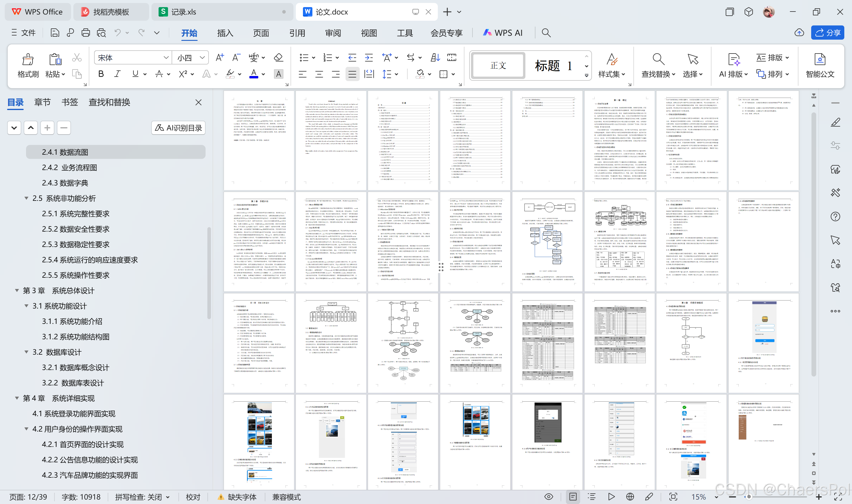Image resolution: width=852 pixels, height=504 pixels.
Task: Click the Decrease font size icon
Action: coord(236,57)
